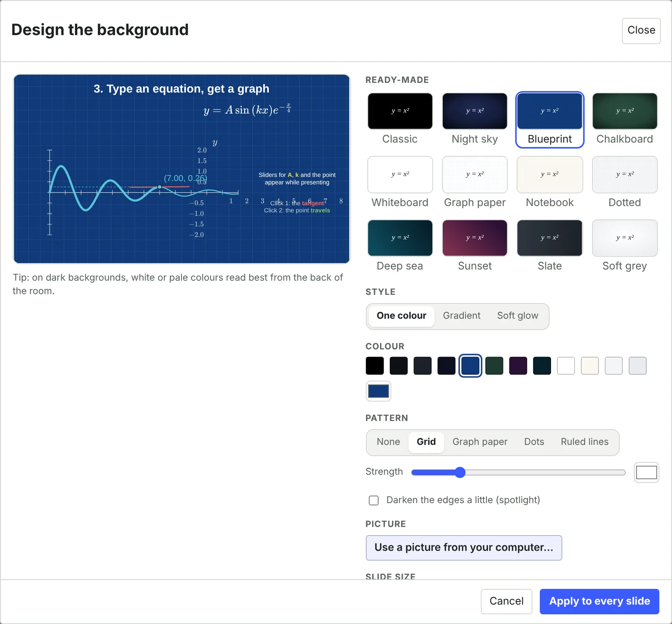Screen dimensions: 672x624
Task: Choose the Graph paper preset thumbnail
Action: (x=475, y=183)
